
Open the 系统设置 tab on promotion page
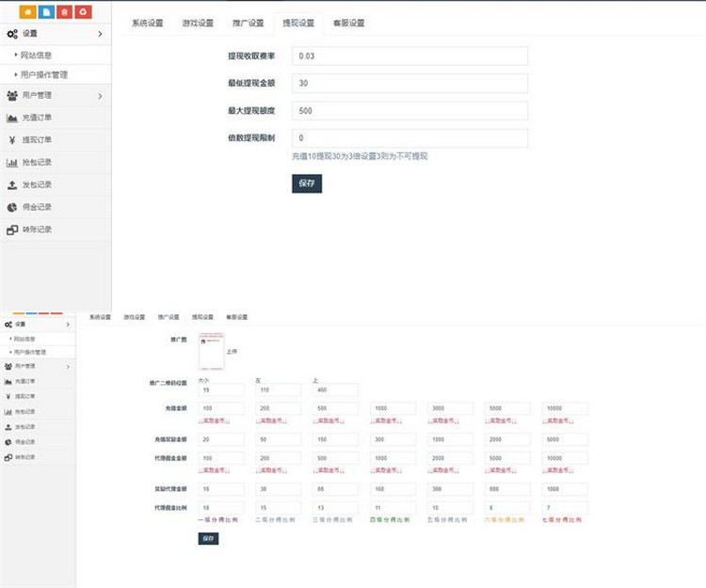[x=100, y=317]
